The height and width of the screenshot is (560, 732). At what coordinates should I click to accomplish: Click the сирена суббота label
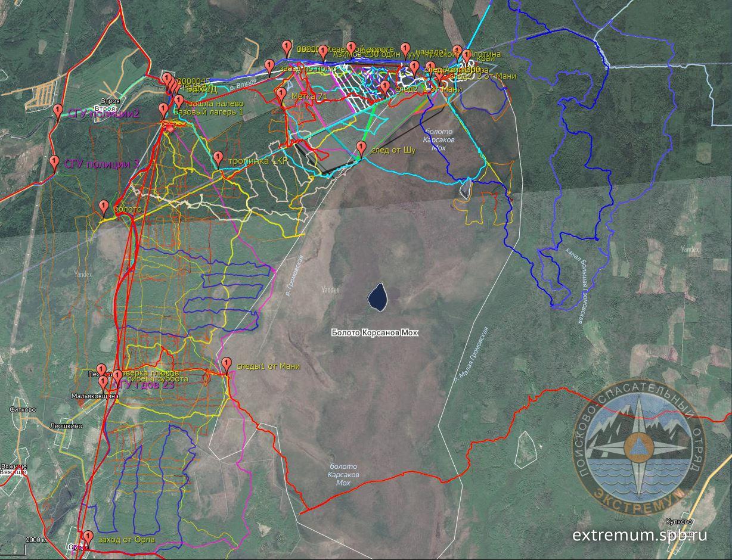tap(158, 379)
